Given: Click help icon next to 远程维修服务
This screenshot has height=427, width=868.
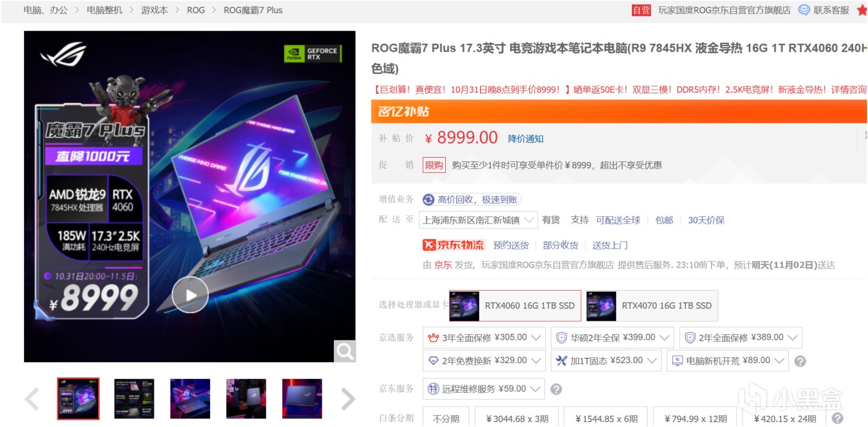Looking at the screenshot, I should click(x=556, y=389).
